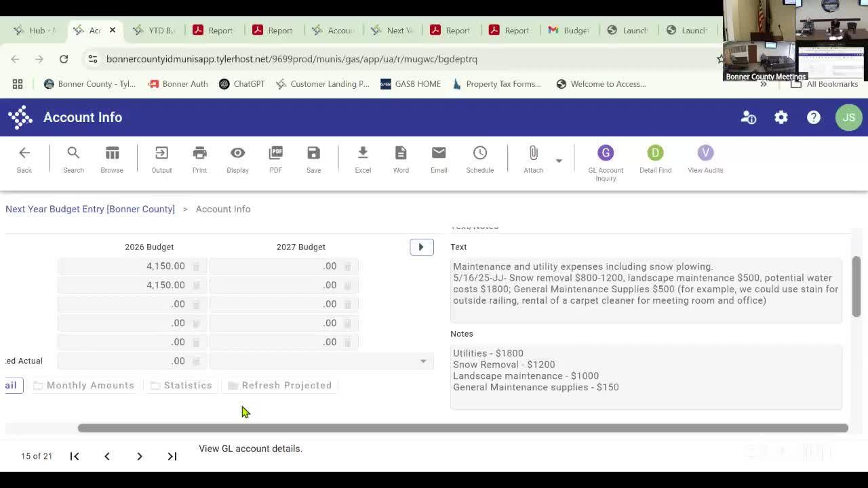
Task: Open the Welcome to Access bookmark
Action: click(x=601, y=84)
